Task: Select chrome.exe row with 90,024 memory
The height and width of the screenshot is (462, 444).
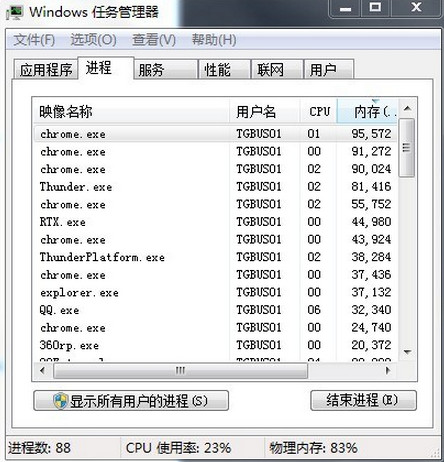Action: (216, 169)
